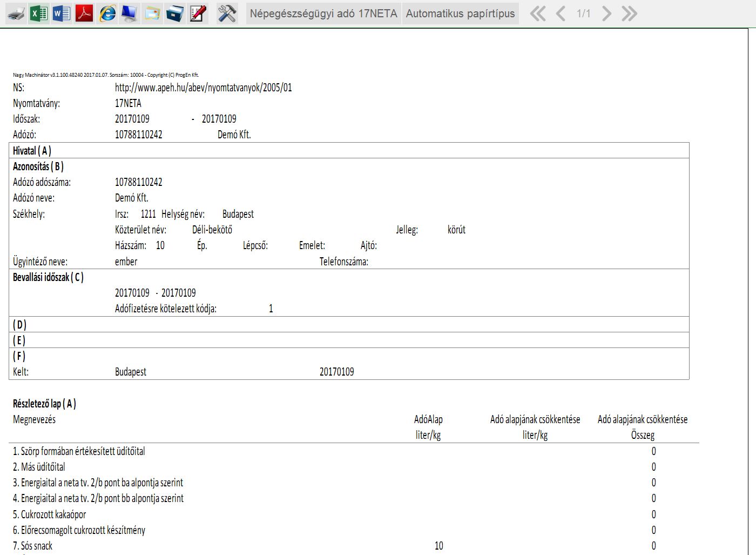Viewport: 756px width, 555px height.
Task: Click the row 2. Más üdítőital
Action: click(x=39, y=467)
